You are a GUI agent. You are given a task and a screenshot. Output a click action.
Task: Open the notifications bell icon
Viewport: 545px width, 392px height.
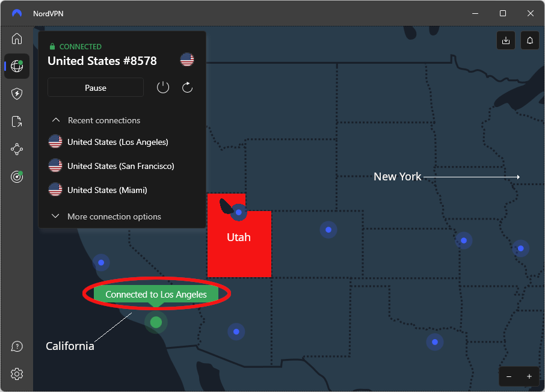[530, 41]
